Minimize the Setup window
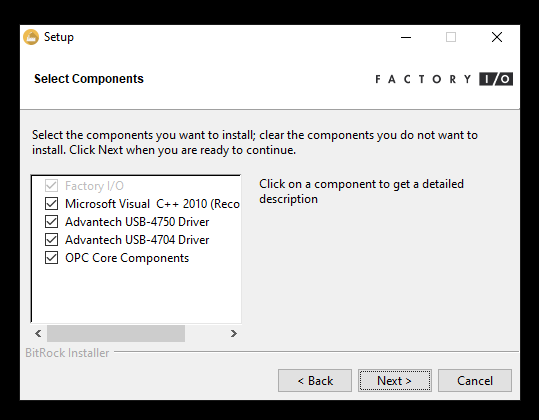This screenshot has height=420, width=539. click(406, 37)
